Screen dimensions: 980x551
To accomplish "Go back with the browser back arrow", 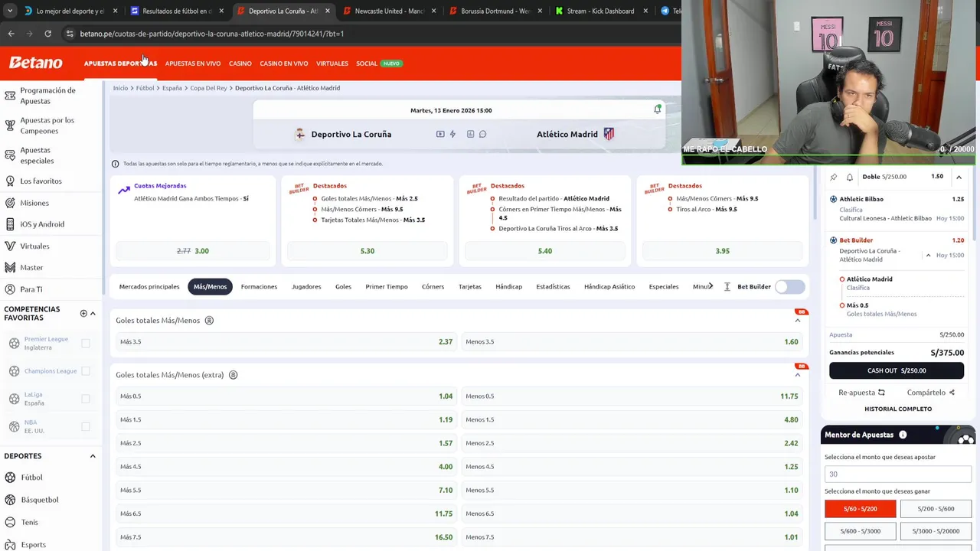I will tap(11, 34).
